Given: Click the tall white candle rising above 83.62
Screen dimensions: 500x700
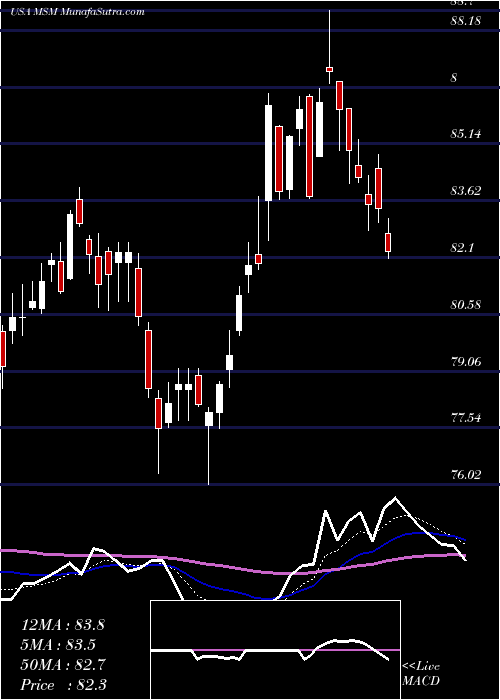Looking at the screenshot, I should tap(269, 153).
